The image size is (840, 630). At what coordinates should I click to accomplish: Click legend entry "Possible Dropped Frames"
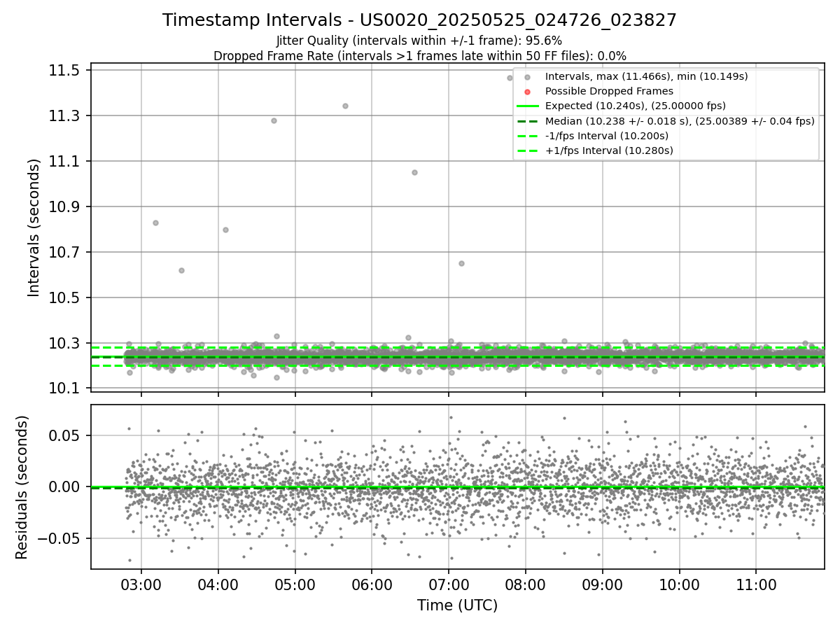(x=609, y=91)
